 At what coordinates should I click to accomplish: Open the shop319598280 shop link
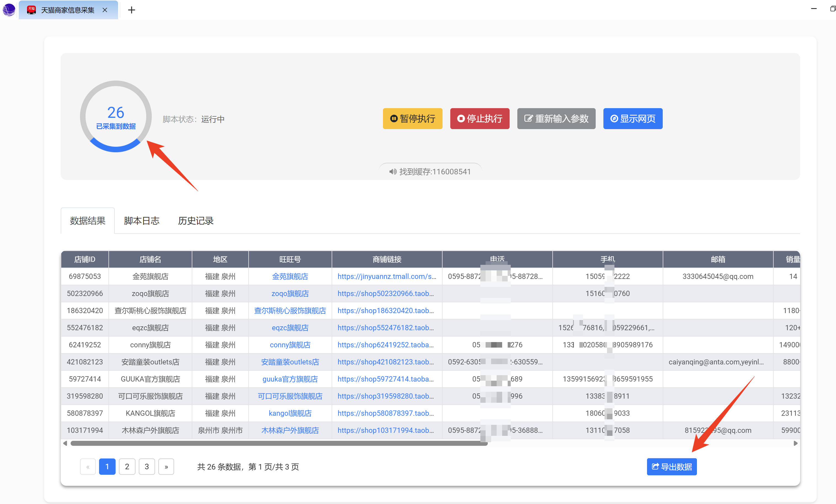pos(386,396)
